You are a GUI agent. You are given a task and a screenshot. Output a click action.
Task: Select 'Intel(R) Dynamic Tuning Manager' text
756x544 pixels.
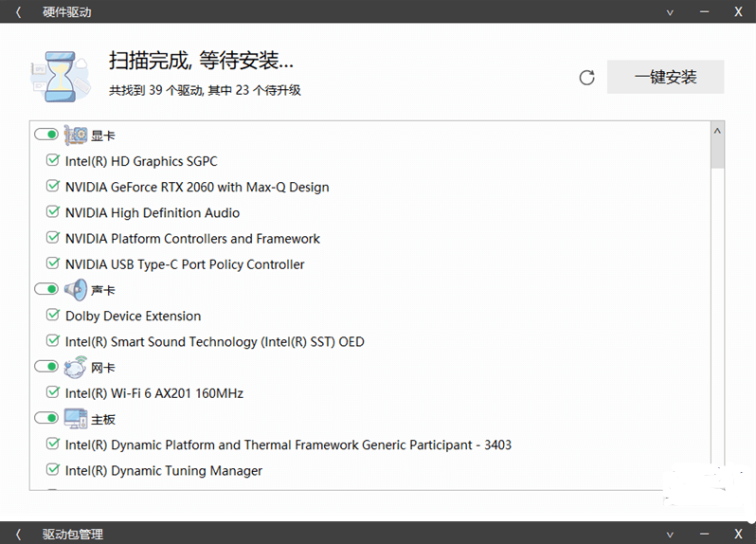click(164, 471)
